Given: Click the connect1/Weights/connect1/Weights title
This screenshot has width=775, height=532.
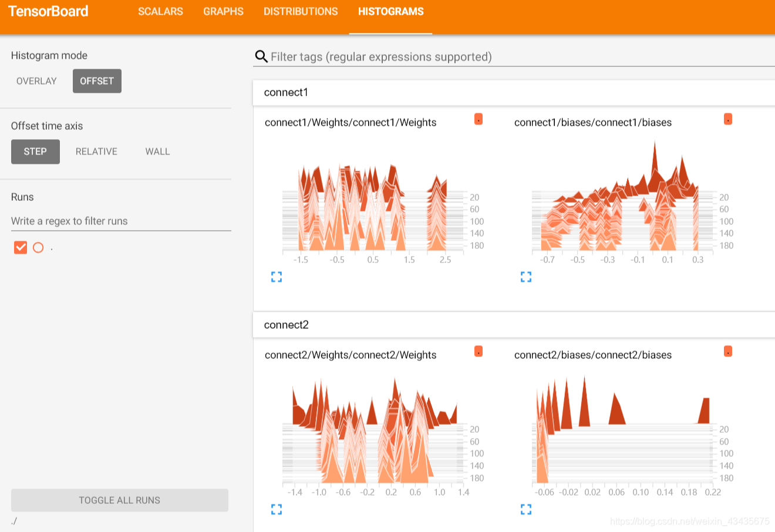Looking at the screenshot, I should pyautogui.click(x=351, y=122).
